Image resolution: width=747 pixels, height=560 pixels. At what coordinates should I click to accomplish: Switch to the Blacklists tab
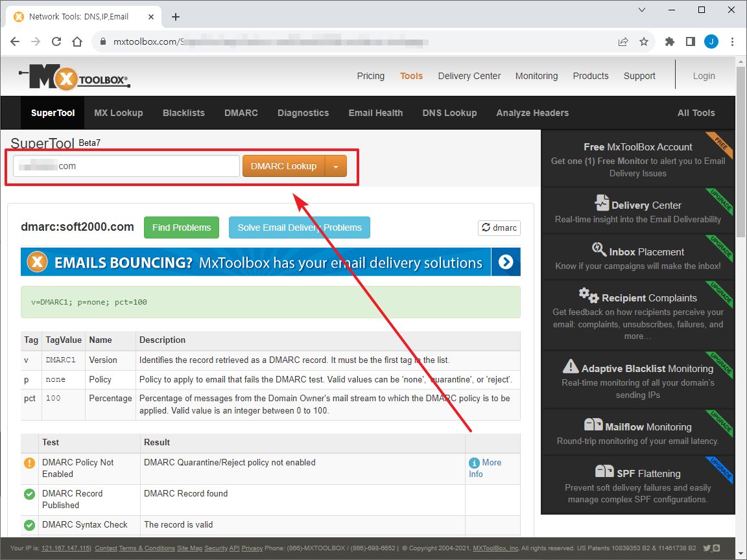[x=184, y=113]
